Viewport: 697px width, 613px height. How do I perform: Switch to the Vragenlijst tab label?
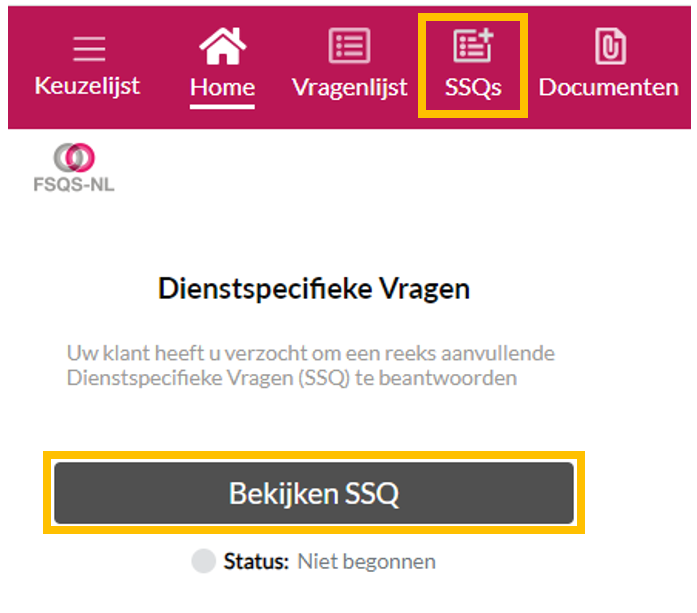pos(349,88)
